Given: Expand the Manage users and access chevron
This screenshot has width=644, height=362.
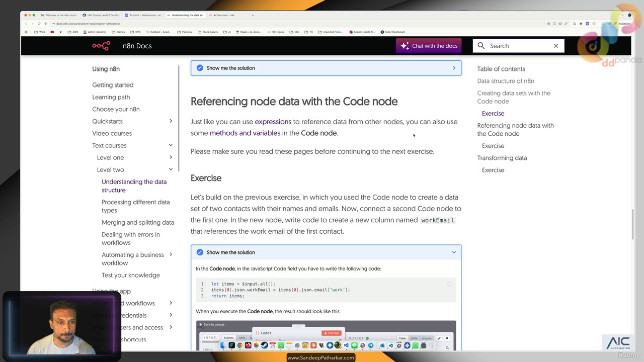Looking at the screenshot, I should click(171, 327).
